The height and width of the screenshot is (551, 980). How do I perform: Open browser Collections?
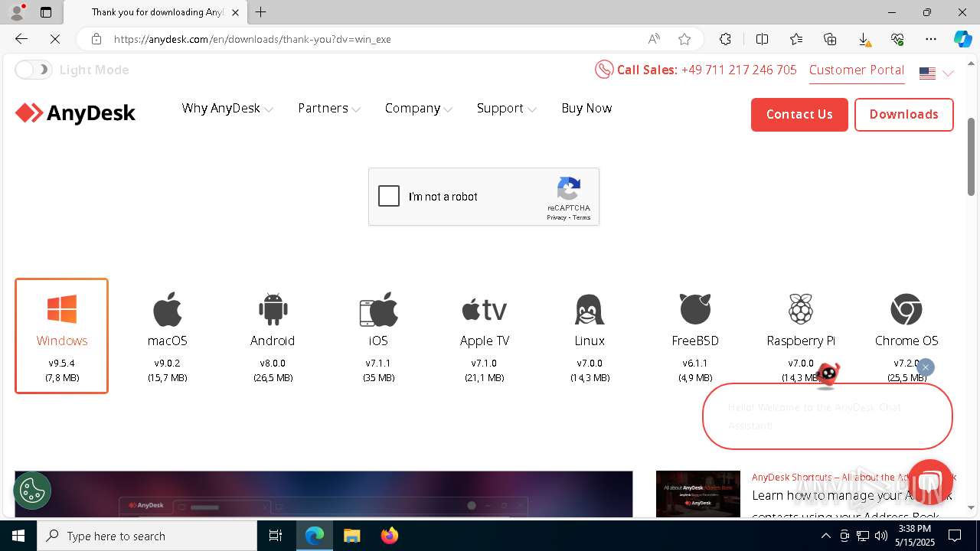(830, 39)
